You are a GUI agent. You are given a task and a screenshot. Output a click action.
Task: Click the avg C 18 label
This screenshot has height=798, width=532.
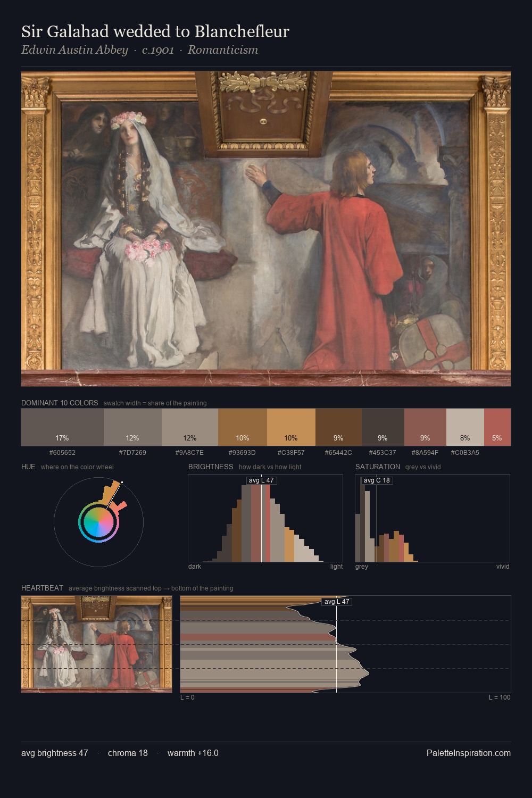[377, 480]
